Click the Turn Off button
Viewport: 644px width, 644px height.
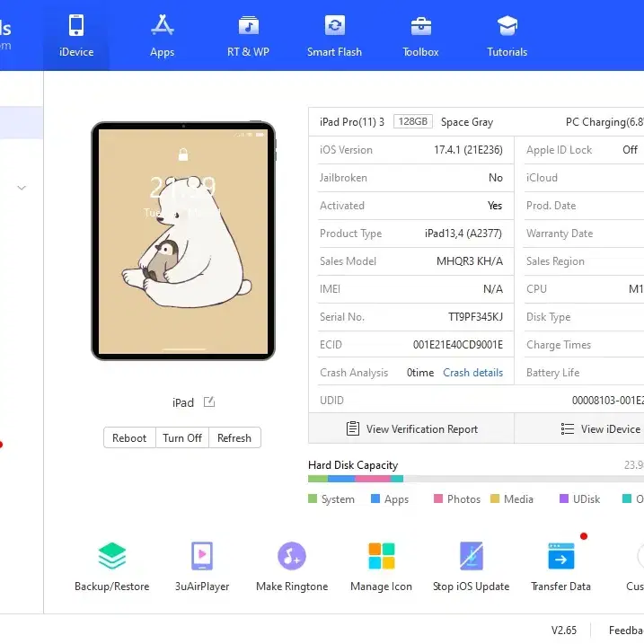coord(182,437)
